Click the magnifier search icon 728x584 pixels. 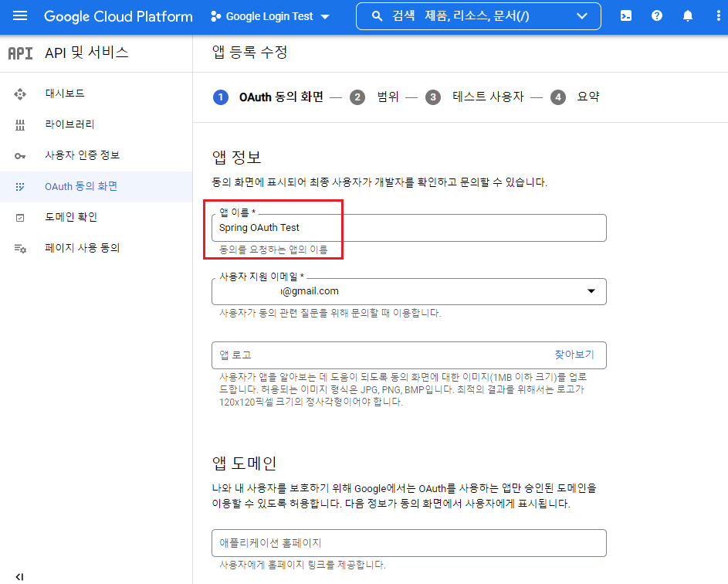377,16
